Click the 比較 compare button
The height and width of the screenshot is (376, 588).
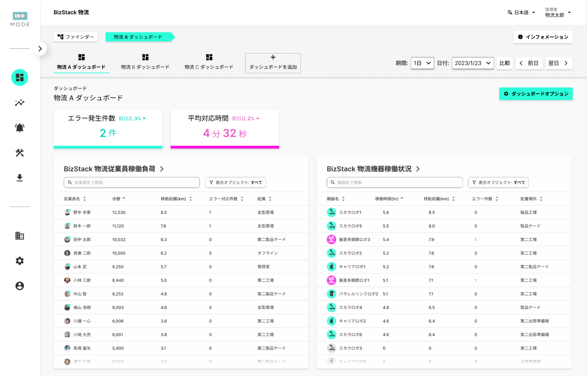[504, 63]
